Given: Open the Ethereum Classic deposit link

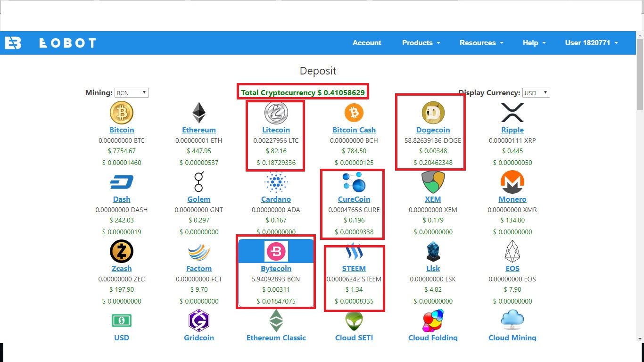Looking at the screenshot, I should coord(276,338).
